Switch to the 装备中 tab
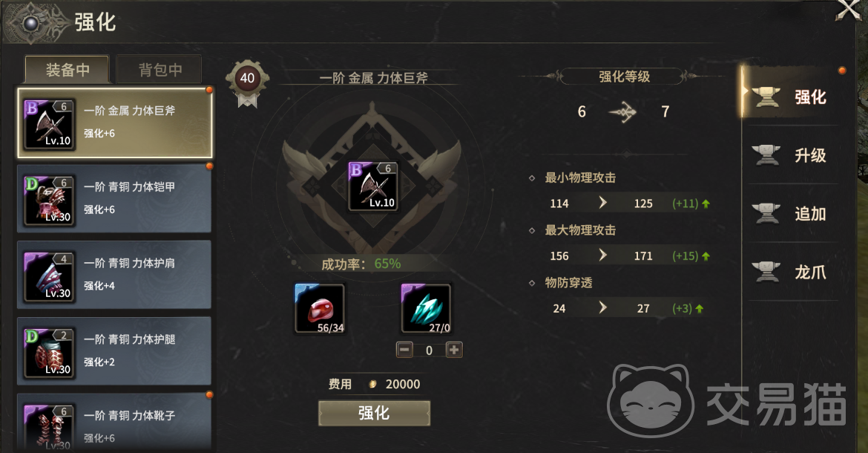 click(x=67, y=70)
